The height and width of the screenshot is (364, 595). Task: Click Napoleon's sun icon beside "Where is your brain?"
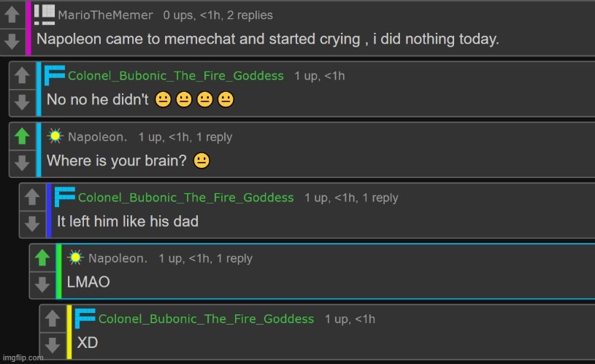click(55, 136)
